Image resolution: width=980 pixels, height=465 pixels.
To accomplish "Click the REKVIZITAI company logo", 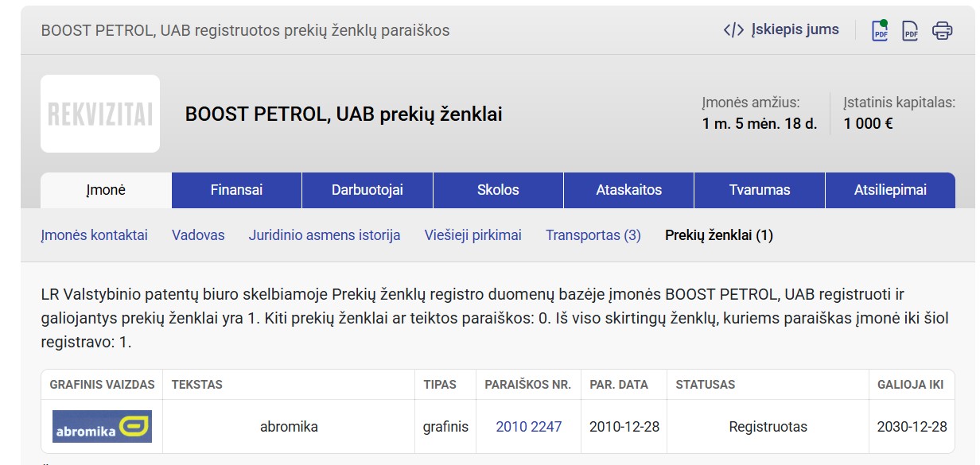I will [x=100, y=114].
